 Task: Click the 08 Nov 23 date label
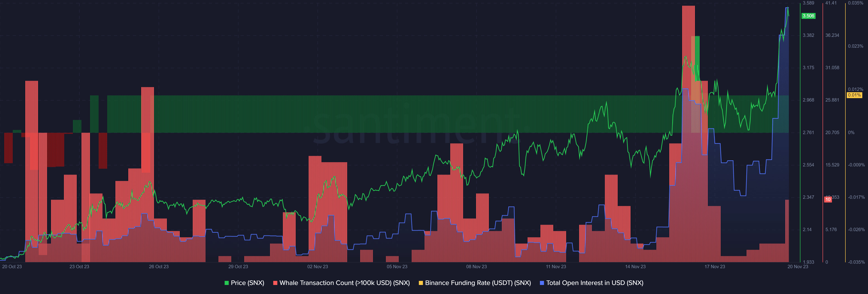pos(476,267)
